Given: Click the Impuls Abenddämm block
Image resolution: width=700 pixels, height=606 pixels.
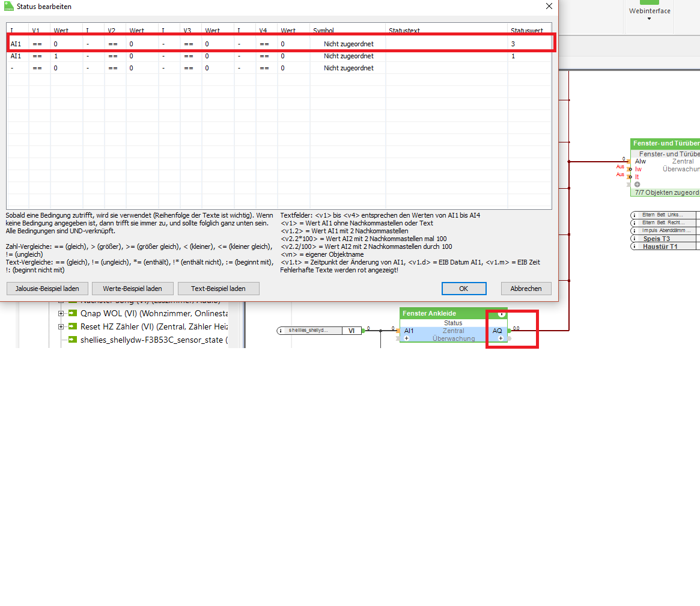Looking at the screenshot, I should click(665, 230).
